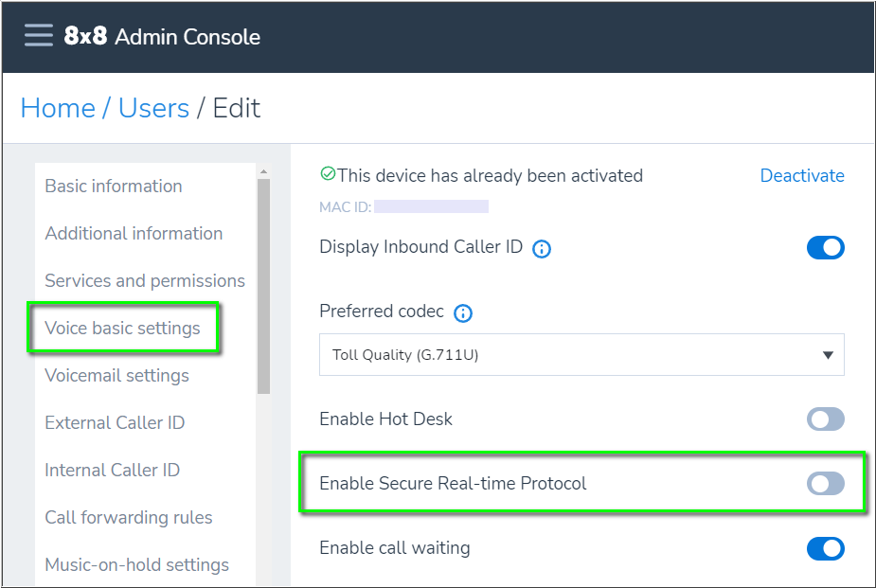Turn off Enable call waiting switch
The height and width of the screenshot is (588, 876).
[825, 548]
